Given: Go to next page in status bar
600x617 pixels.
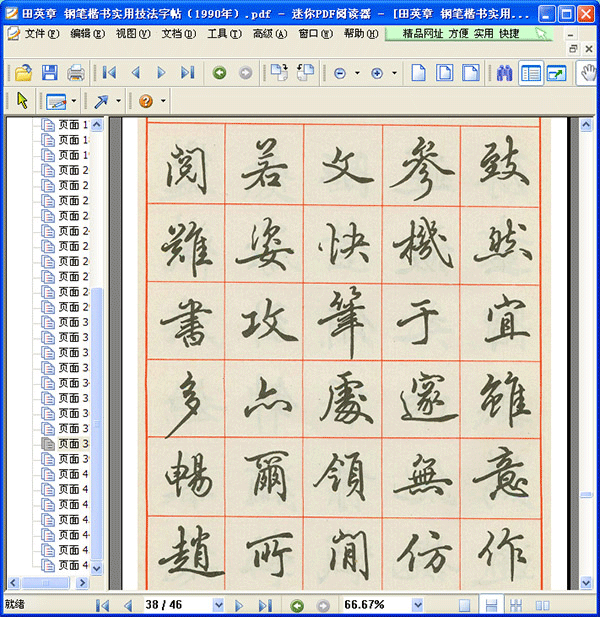Looking at the screenshot, I should [x=239, y=605].
